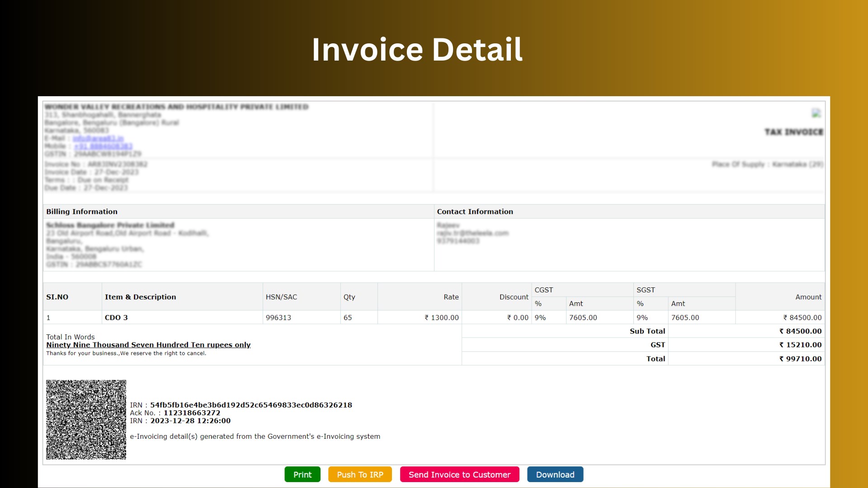
Task: Click the Push To IRP button
Action: click(x=360, y=474)
